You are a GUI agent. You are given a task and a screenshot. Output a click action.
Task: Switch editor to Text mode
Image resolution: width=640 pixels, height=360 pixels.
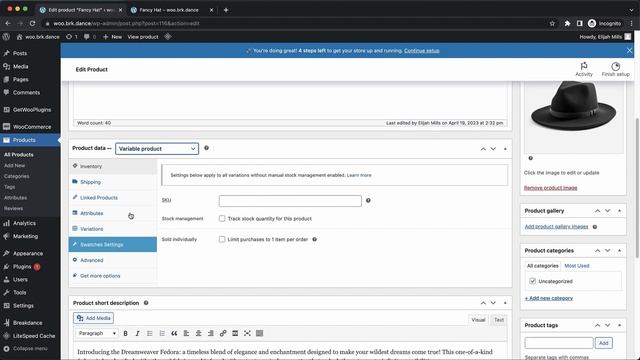pos(499,320)
